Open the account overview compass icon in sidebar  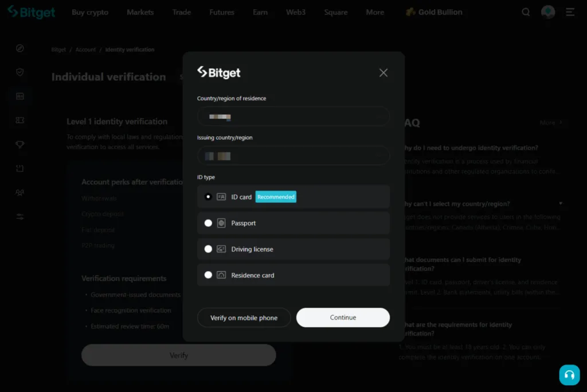(x=19, y=48)
